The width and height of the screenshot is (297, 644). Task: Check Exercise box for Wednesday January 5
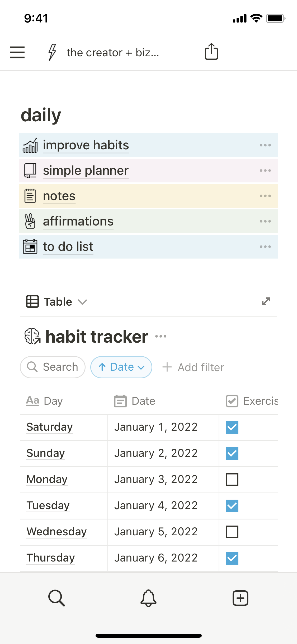point(232,532)
